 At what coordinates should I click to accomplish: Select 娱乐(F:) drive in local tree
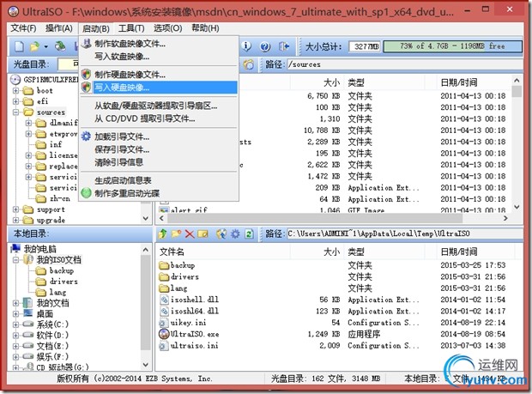tap(52, 357)
